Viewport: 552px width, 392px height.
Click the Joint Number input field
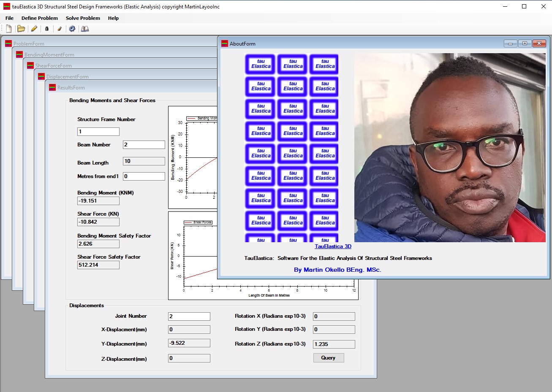(x=189, y=316)
